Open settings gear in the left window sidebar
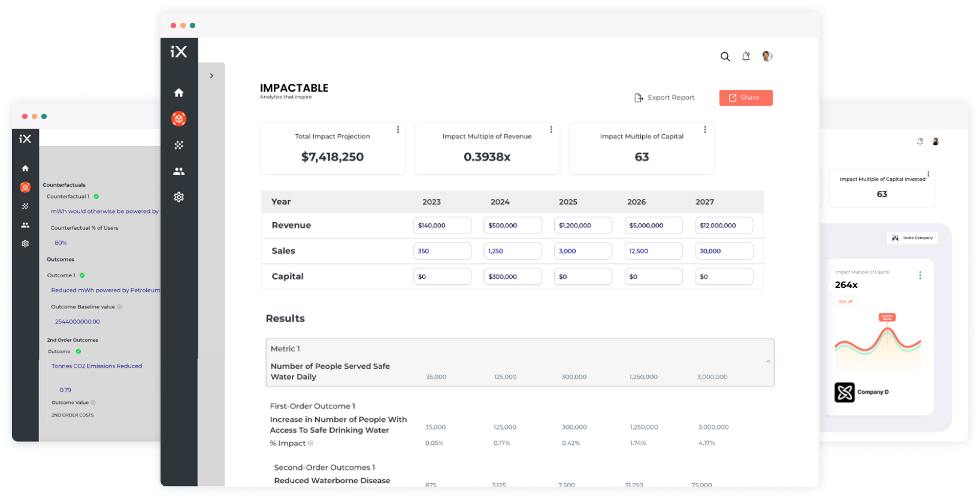Image resolution: width=980 pixels, height=498 pixels. [x=25, y=244]
